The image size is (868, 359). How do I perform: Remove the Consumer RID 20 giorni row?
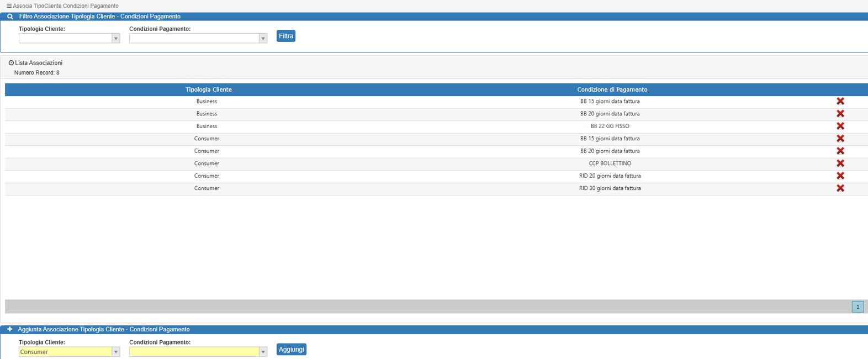[840, 176]
